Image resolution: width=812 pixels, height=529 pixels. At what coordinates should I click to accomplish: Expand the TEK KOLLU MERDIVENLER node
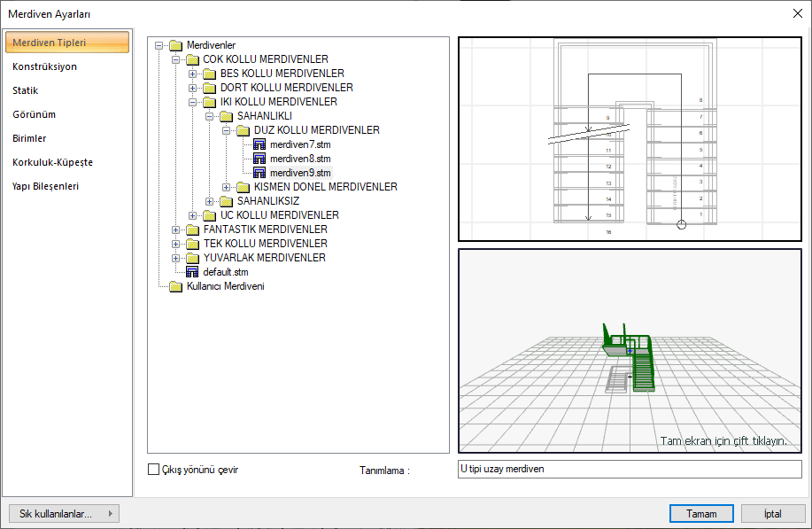click(176, 244)
